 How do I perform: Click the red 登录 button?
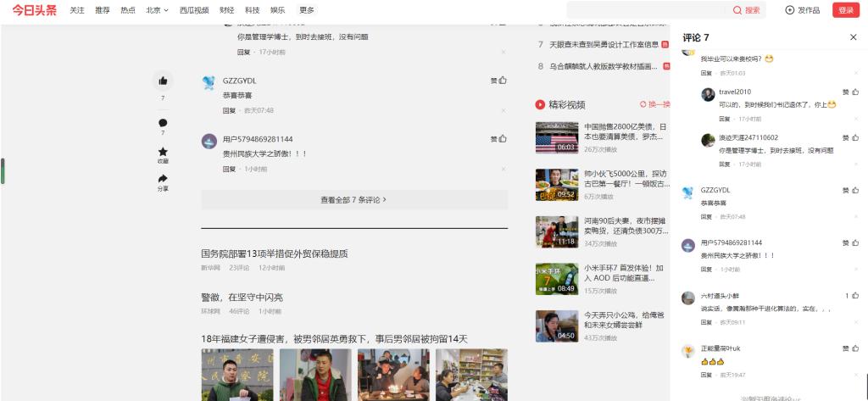(845, 10)
